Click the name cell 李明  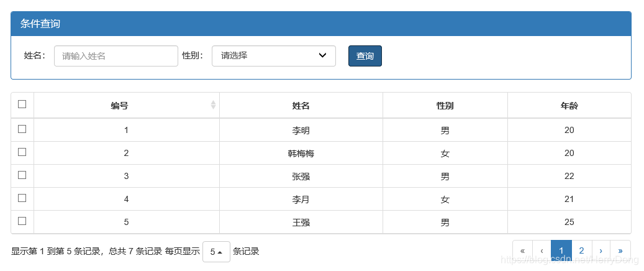pyautogui.click(x=301, y=131)
